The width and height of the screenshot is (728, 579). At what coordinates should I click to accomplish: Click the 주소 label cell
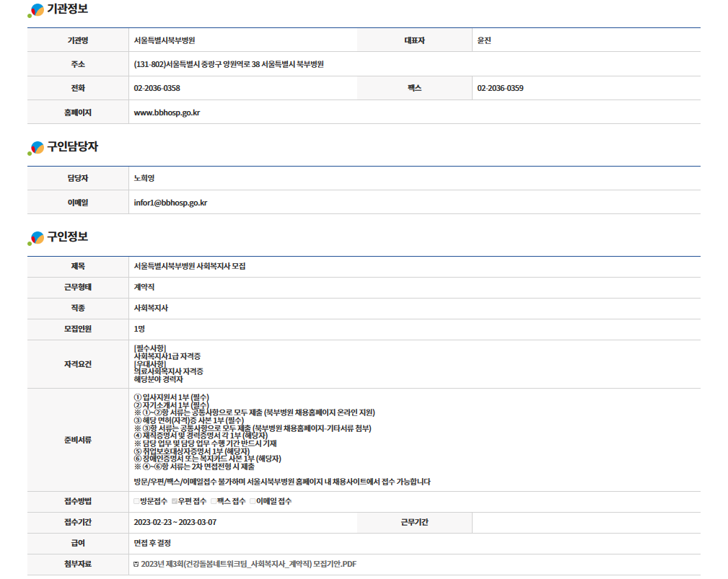(78, 64)
